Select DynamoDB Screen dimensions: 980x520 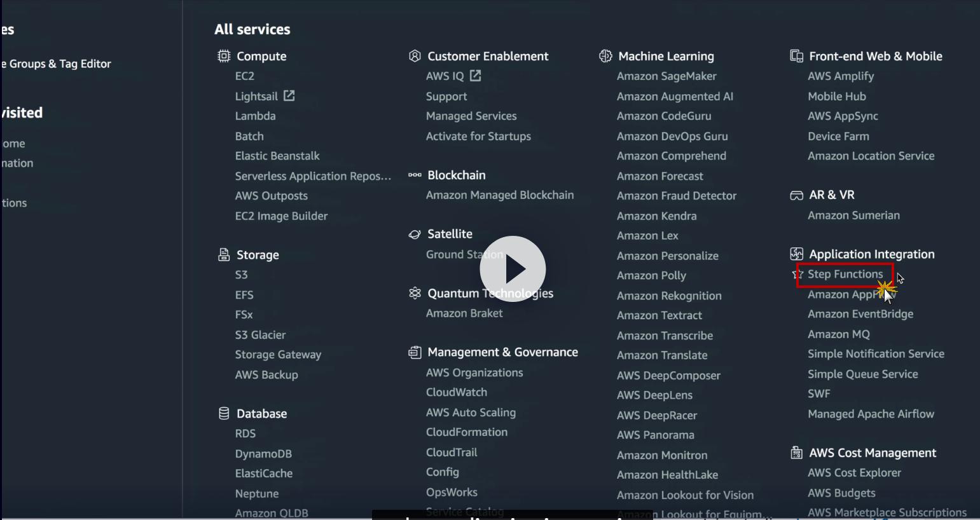[x=263, y=454]
